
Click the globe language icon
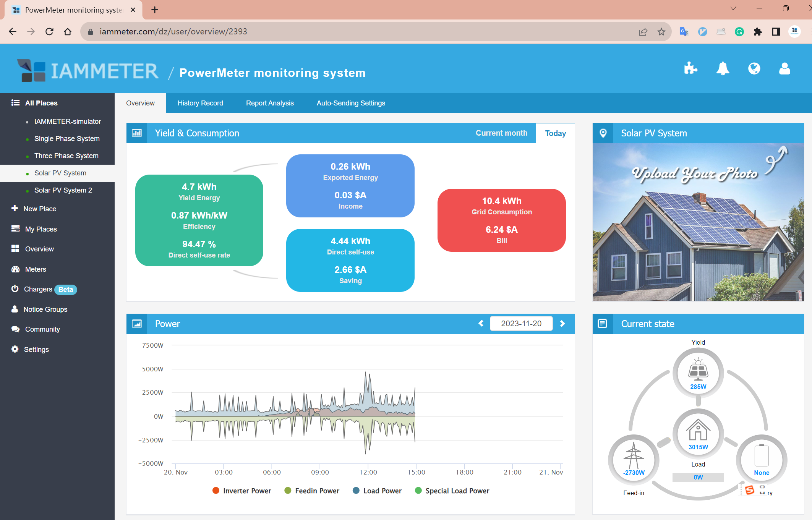pyautogui.click(x=754, y=69)
